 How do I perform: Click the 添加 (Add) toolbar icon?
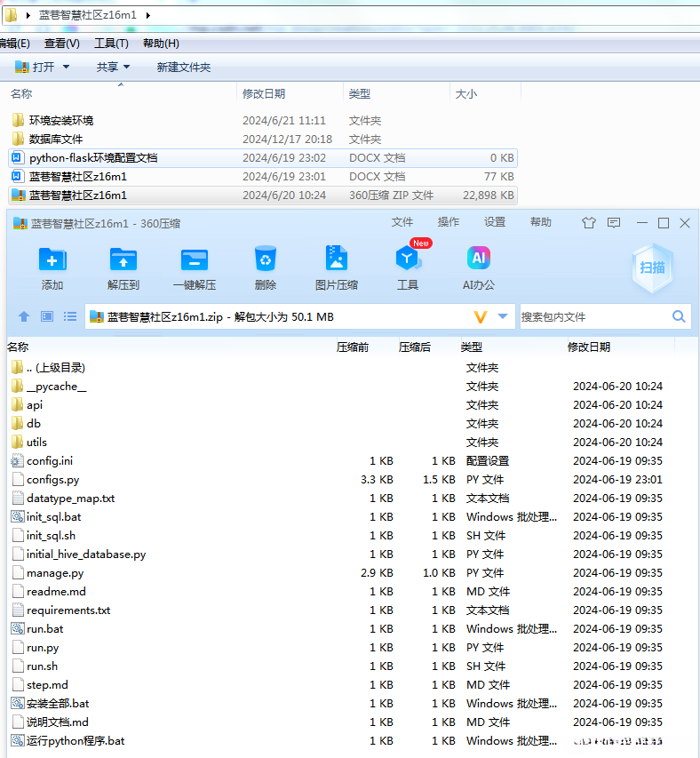[x=52, y=259]
